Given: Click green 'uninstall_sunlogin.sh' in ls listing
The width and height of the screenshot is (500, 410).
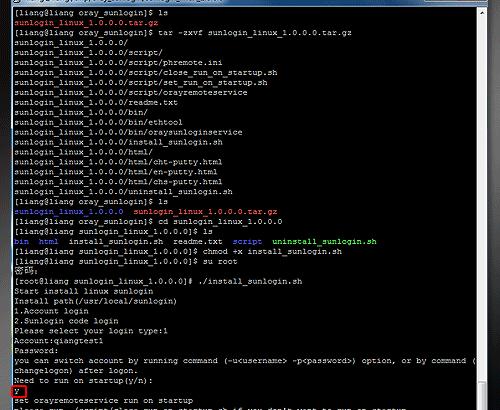Looking at the screenshot, I should 324,242.
